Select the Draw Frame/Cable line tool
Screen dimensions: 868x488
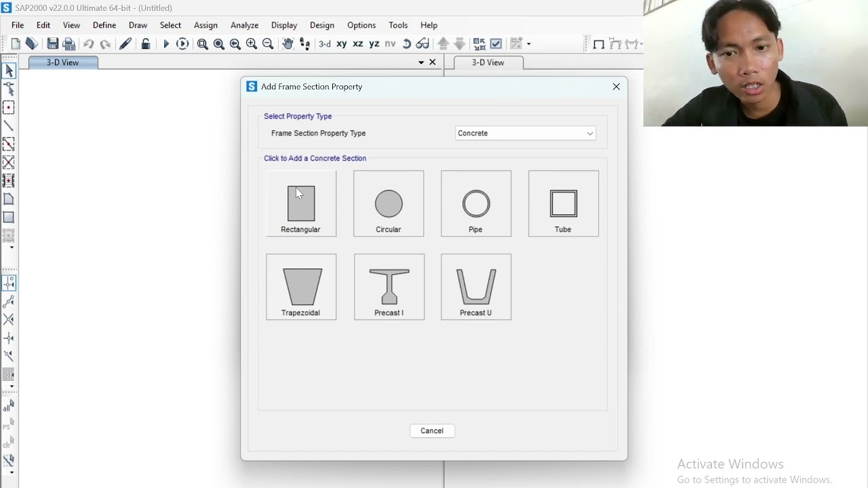(9, 125)
